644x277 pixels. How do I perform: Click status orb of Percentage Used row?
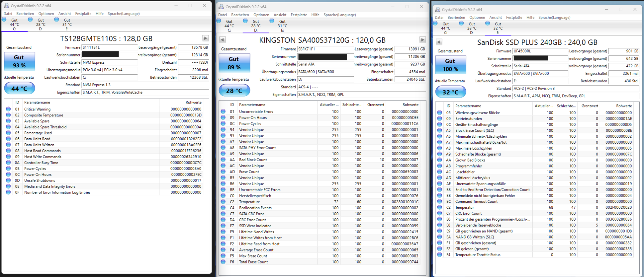pos(8,133)
